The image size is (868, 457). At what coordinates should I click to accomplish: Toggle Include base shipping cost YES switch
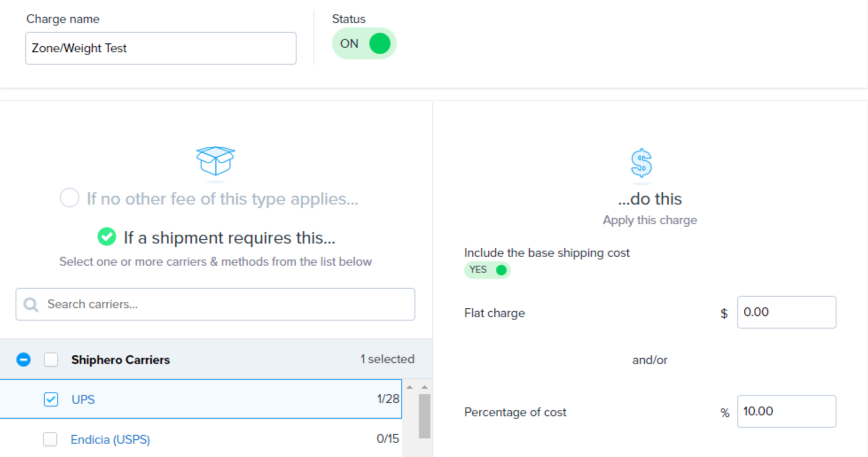[x=487, y=270]
